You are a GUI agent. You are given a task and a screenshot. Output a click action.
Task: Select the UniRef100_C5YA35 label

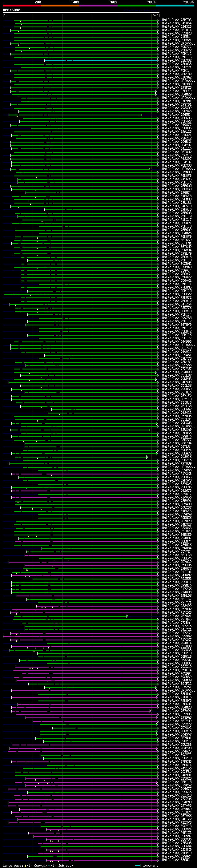click(177, 416)
